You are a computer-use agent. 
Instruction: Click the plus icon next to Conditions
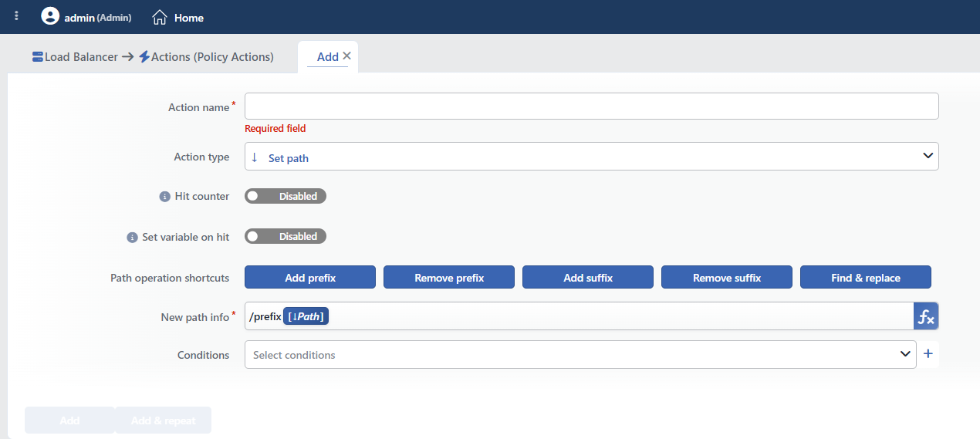[x=928, y=354]
